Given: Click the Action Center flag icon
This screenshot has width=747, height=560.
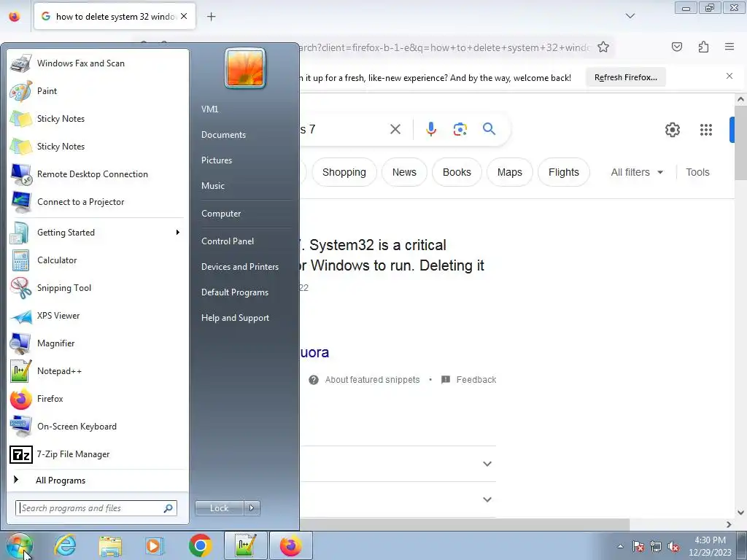Looking at the screenshot, I should click(638, 546).
